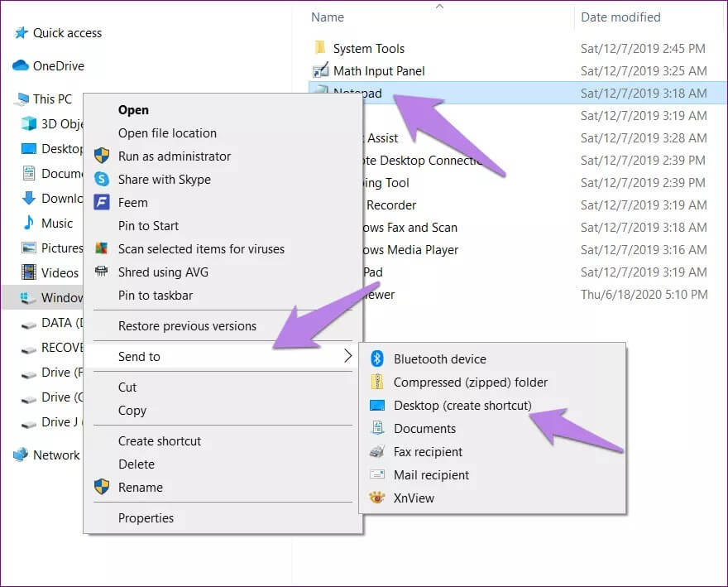Sort by the Name column header
This screenshot has height=587, width=728.
[x=328, y=17]
